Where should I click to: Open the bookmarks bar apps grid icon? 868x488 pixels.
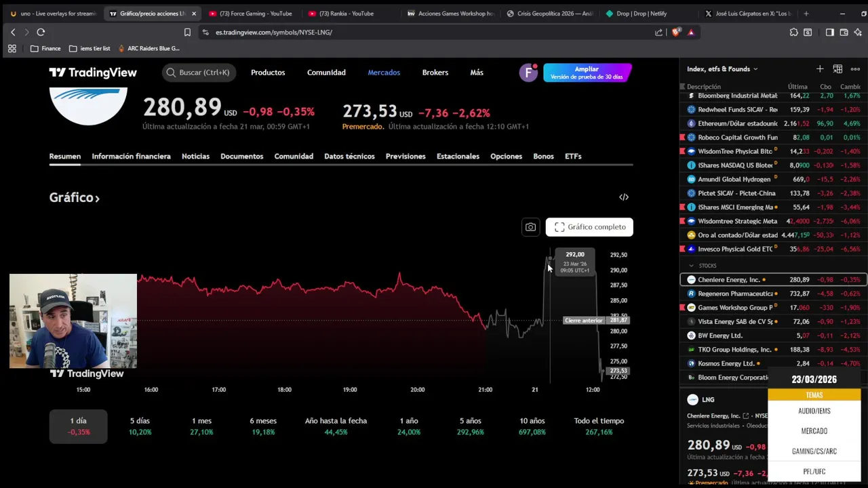point(12,48)
